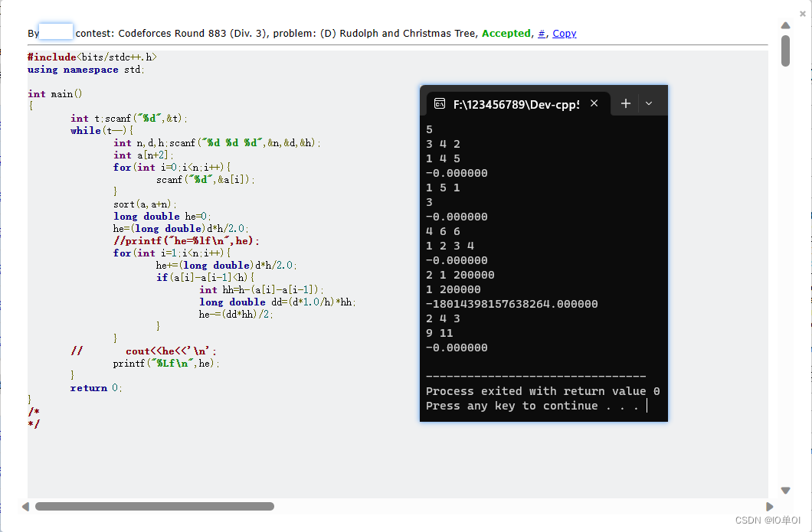Screen dimensions: 812x532
Task: Click the horizontal scrollbar thumb
Action: (x=153, y=506)
